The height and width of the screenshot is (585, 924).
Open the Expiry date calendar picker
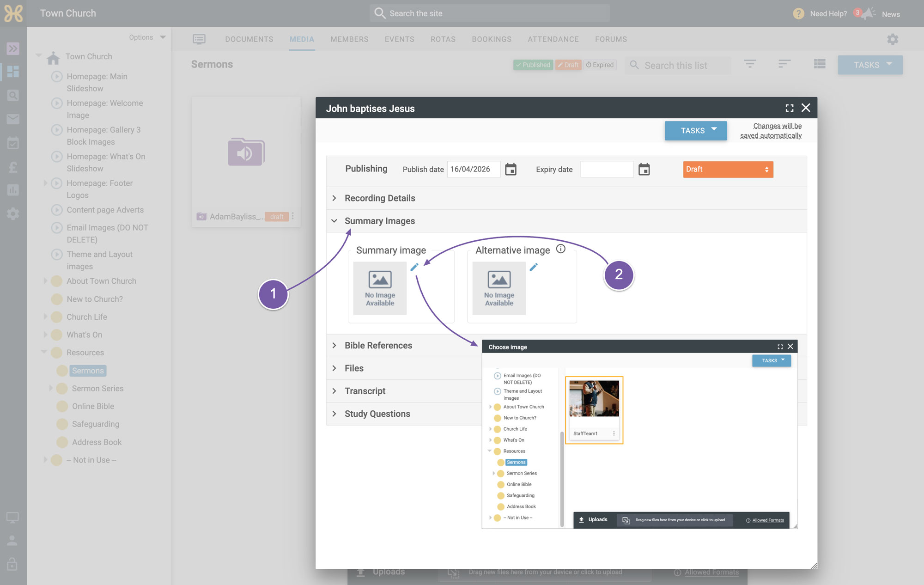click(x=644, y=170)
